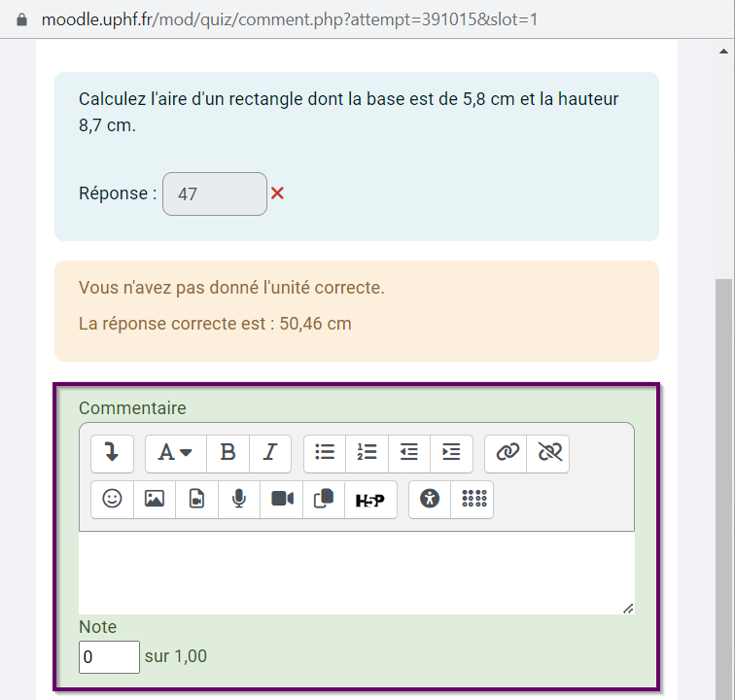Insert an image into the comment

coord(155,499)
